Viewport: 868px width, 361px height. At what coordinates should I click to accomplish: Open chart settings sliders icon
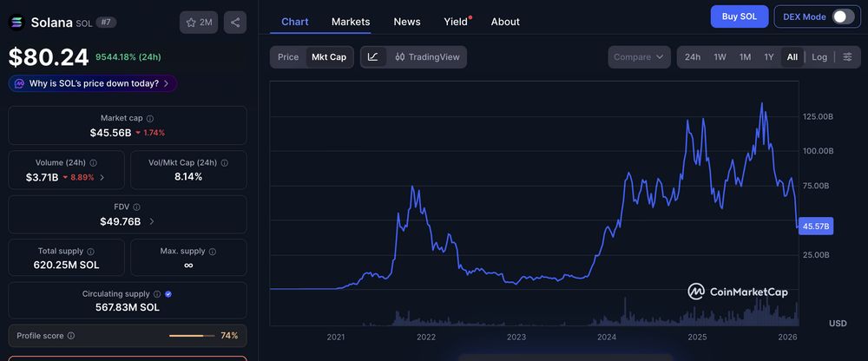coord(847,57)
